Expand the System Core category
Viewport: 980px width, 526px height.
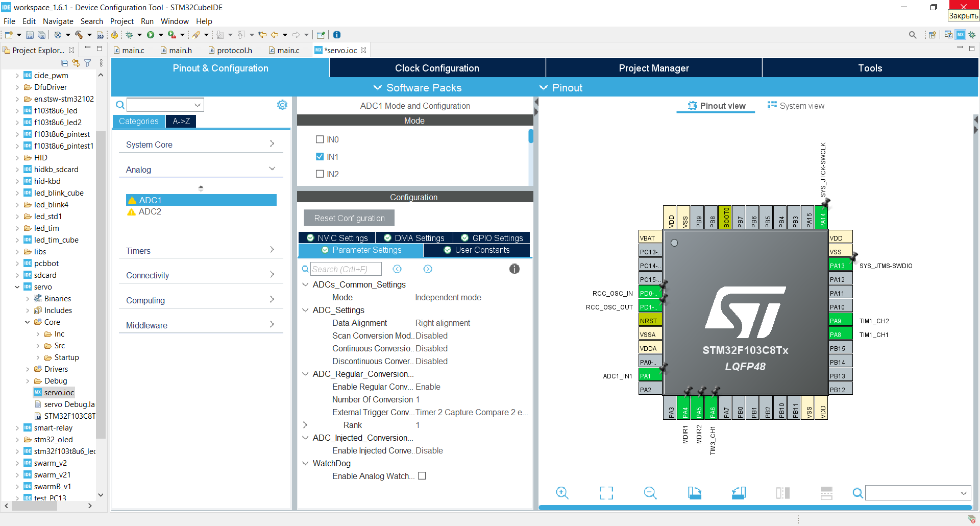click(201, 145)
